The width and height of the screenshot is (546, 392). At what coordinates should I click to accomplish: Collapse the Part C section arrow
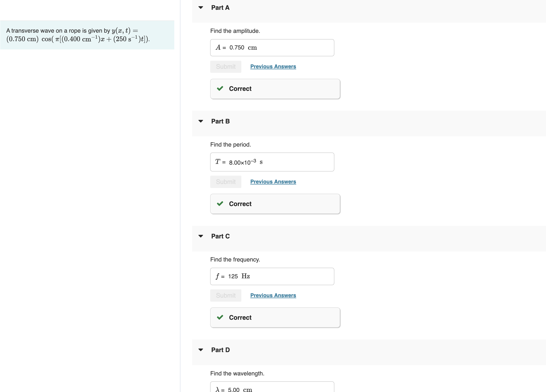point(201,236)
